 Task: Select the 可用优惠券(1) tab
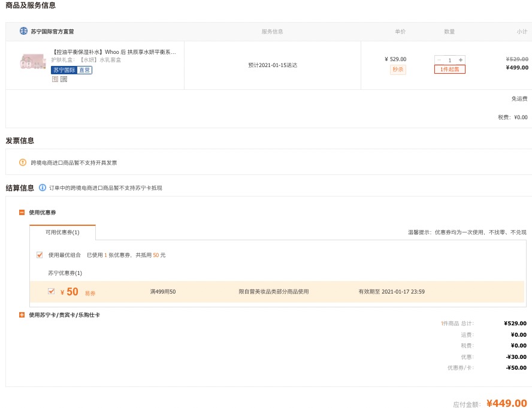tap(62, 232)
